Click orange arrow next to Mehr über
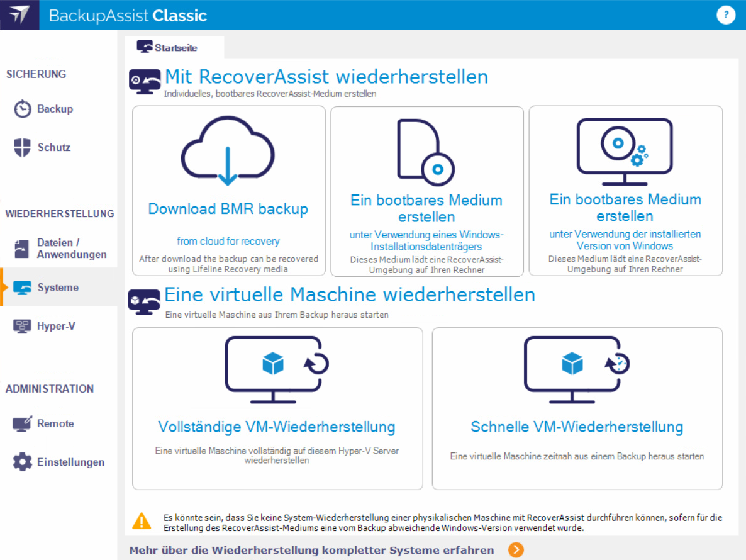The image size is (746, 560). (516, 550)
